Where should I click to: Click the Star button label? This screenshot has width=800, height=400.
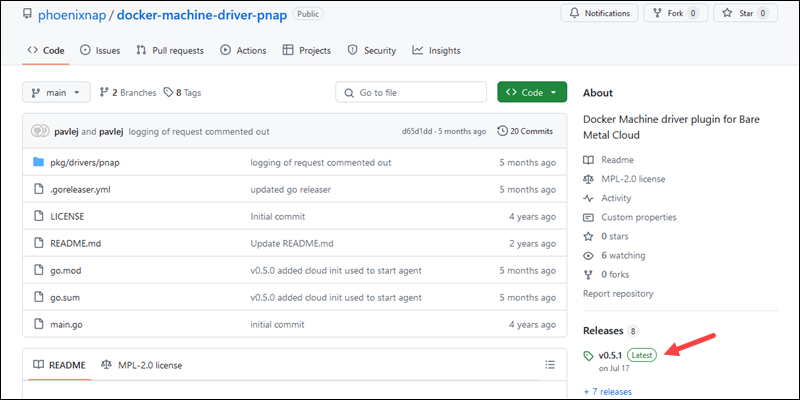[746, 13]
